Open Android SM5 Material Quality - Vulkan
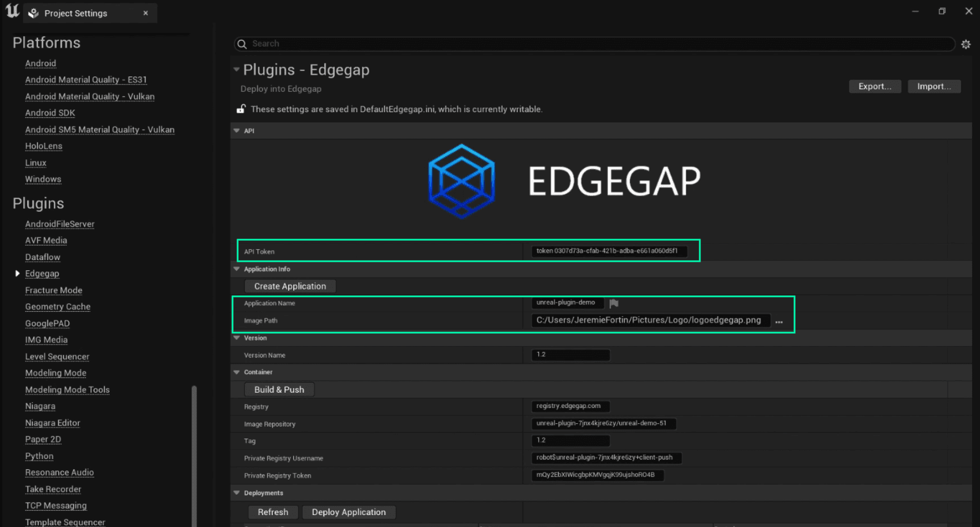The height and width of the screenshot is (527, 980). pyautogui.click(x=100, y=130)
